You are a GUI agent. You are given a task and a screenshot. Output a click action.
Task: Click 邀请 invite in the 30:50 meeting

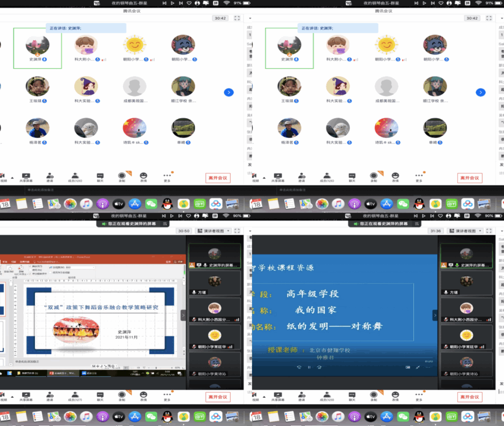[x=50, y=396]
